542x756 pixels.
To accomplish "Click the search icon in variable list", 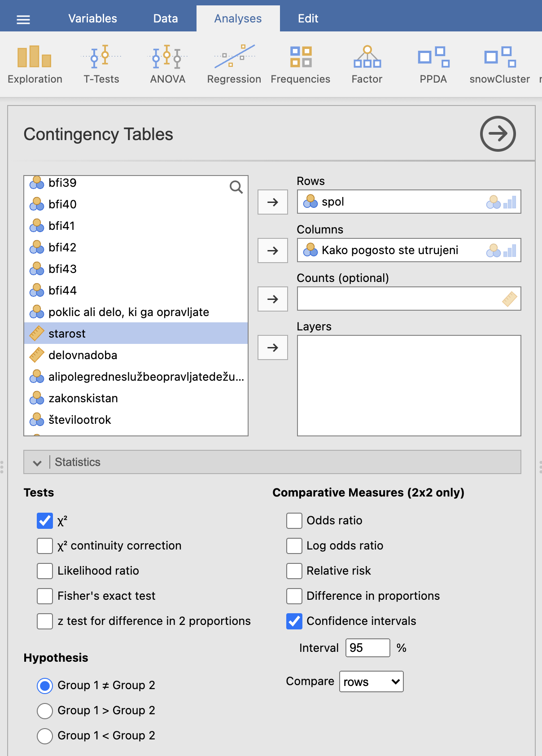I will 236,187.
